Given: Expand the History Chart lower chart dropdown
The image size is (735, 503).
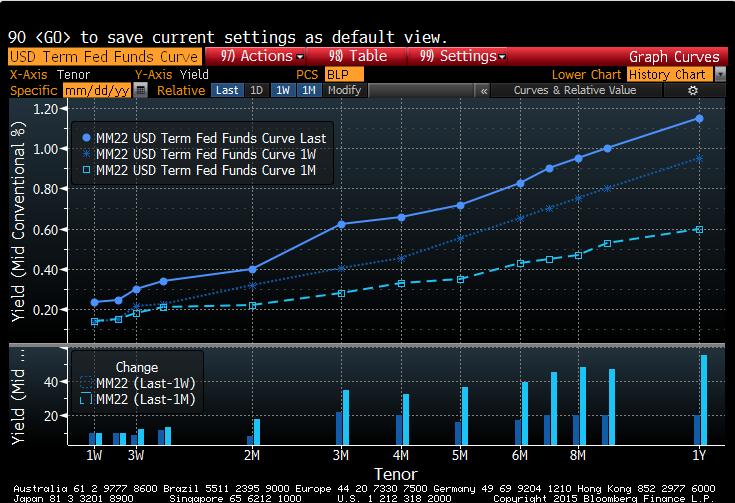Looking at the screenshot, I should tap(720, 75).
